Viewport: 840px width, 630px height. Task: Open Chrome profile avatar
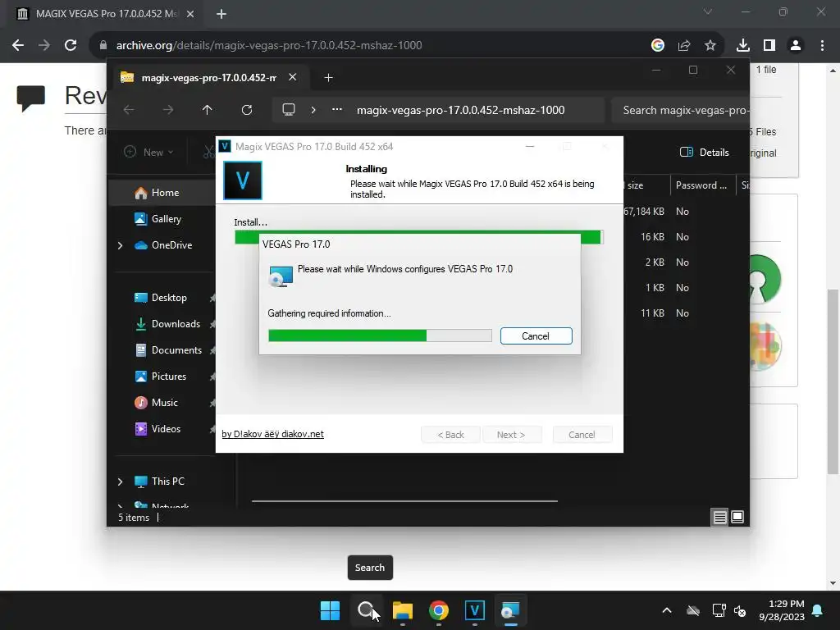pos(796,46)
